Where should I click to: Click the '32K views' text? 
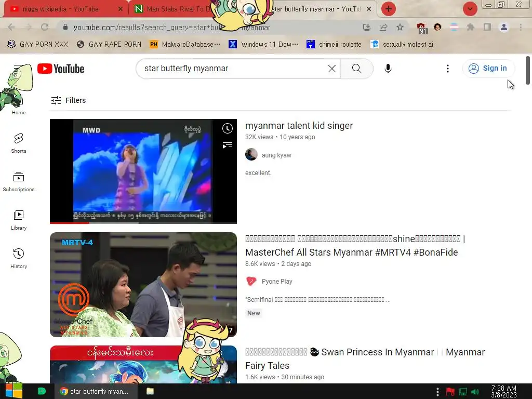pos(259,137)
